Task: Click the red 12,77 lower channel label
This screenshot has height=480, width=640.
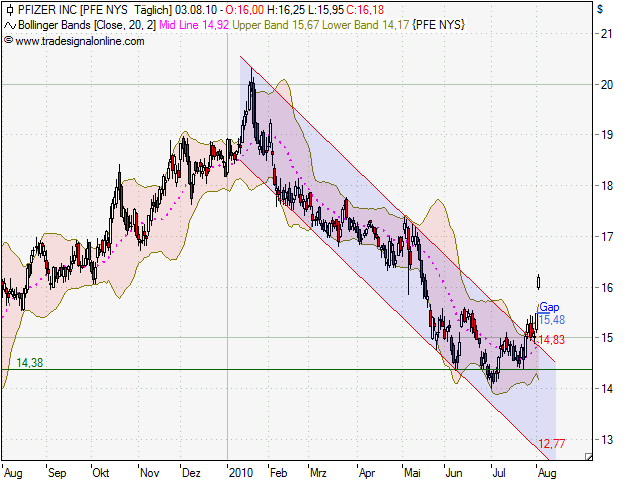Action: tap(551, 444)
